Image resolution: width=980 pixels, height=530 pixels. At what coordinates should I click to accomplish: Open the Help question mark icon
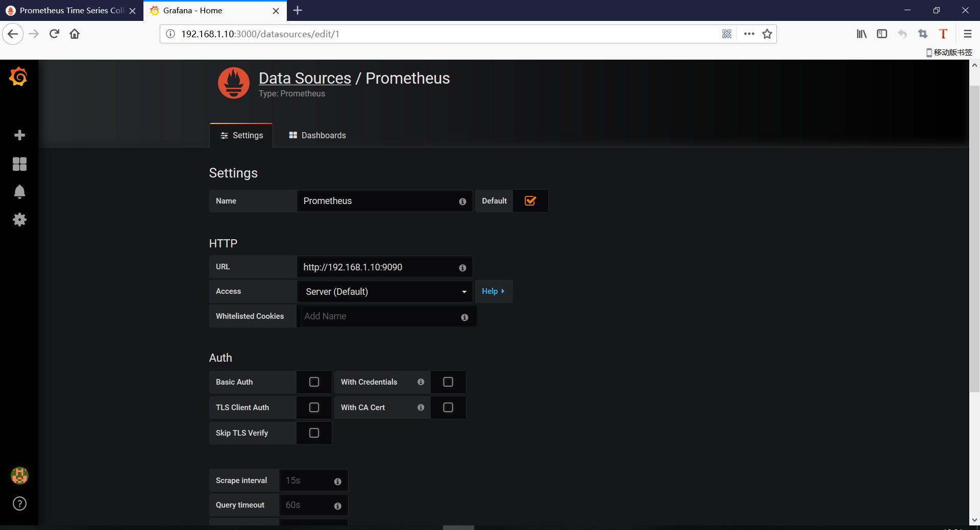point(19,503)
